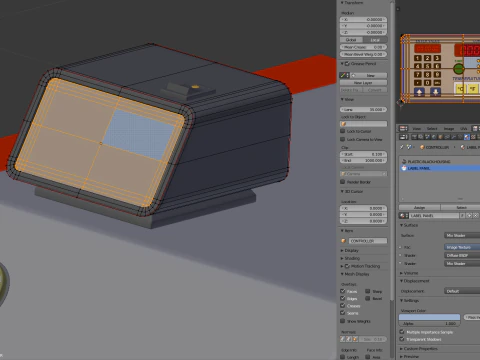Toggle Multiple Importance Sample checkbox

(x=402, y=332)
